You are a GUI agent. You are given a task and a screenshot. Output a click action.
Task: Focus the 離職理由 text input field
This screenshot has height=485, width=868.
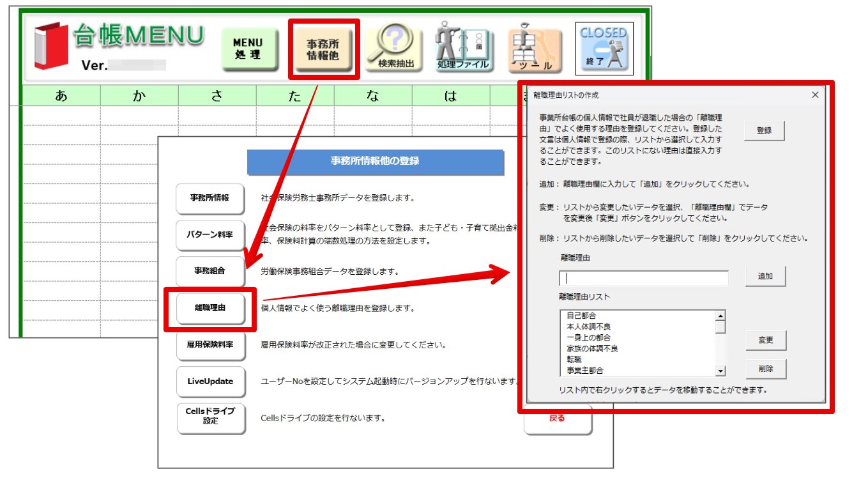coord(644,279)
